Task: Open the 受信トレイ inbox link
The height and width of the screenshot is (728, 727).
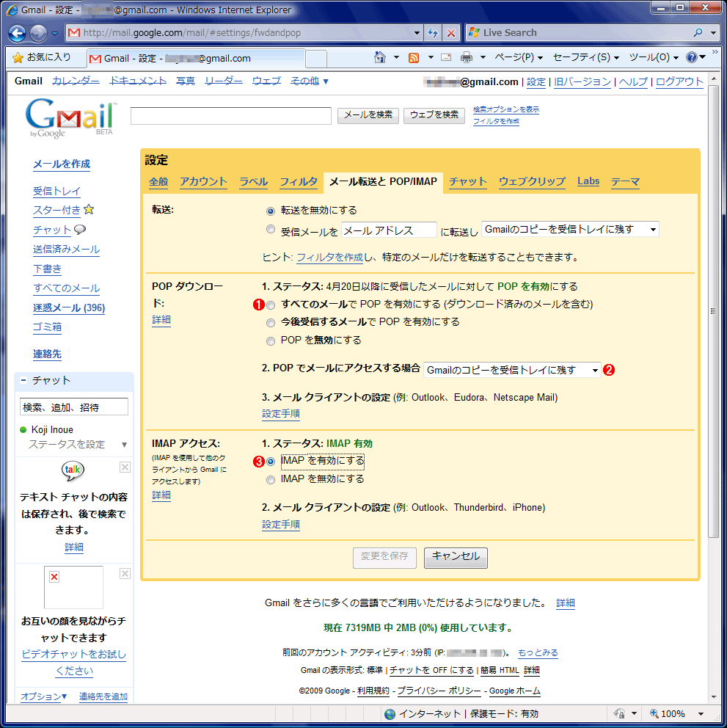Action: [56, 191]
